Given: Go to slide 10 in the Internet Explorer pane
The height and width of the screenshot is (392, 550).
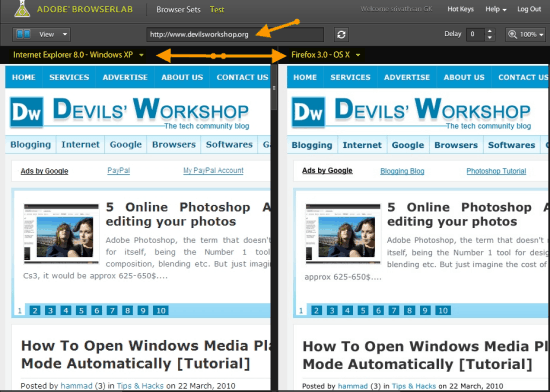Looking at the screenshot, I should pos(161,310).
